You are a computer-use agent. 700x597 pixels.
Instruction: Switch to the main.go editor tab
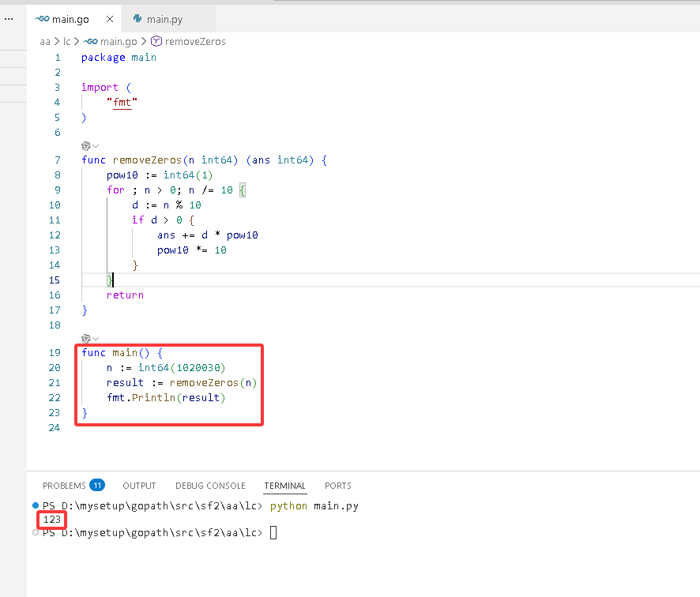tap(74, 19)
